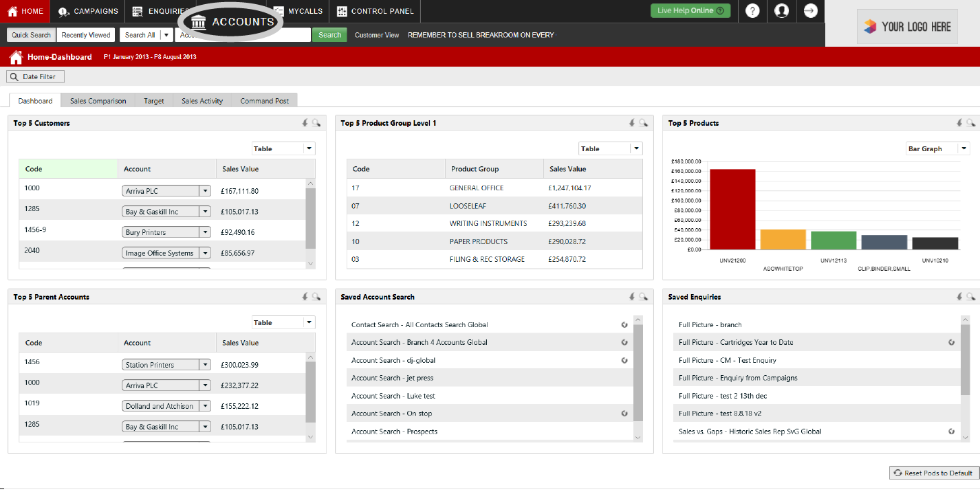The image size is (980, 494).
Task: Click the pin icon on Top 5 Customers pod
Action: click(305, 123)
